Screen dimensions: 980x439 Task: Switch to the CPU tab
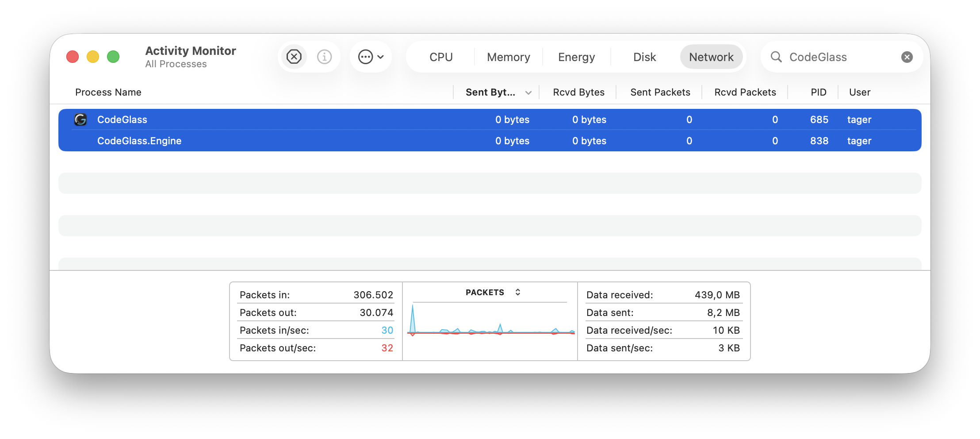(441, 57)
